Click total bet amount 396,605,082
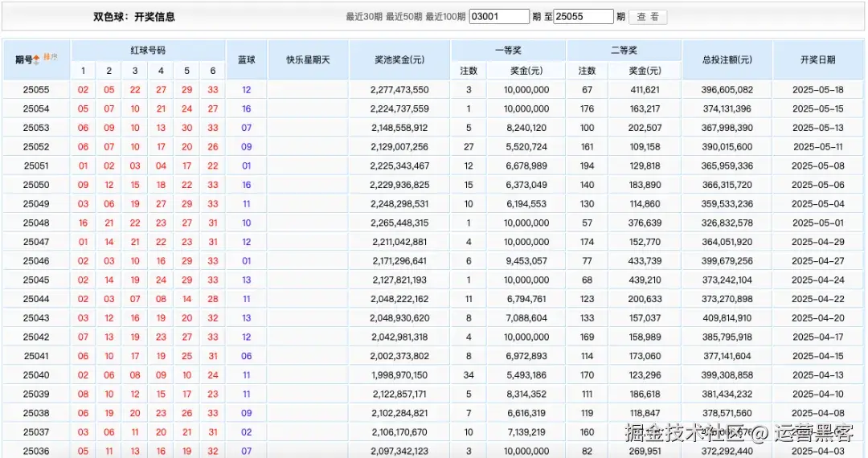This screenshot has width=868, height=458. coord(727,90)
